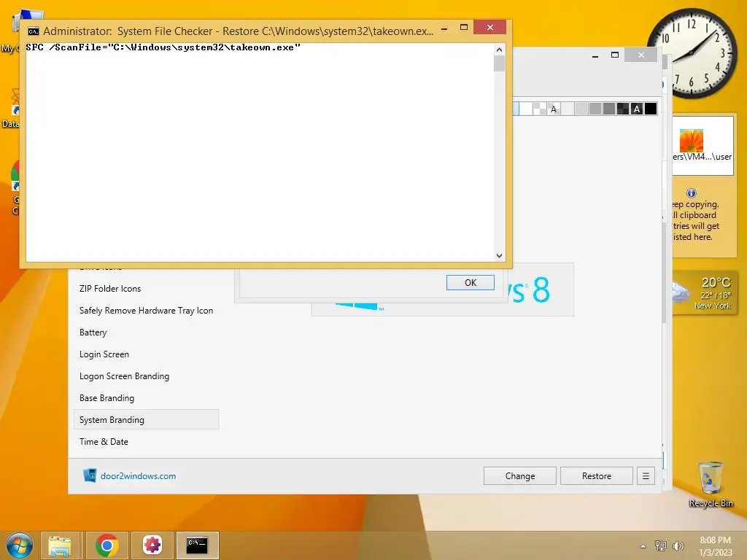Open the hamburger menu beside Restore
The image size is (747, 560).
(646, 475)
